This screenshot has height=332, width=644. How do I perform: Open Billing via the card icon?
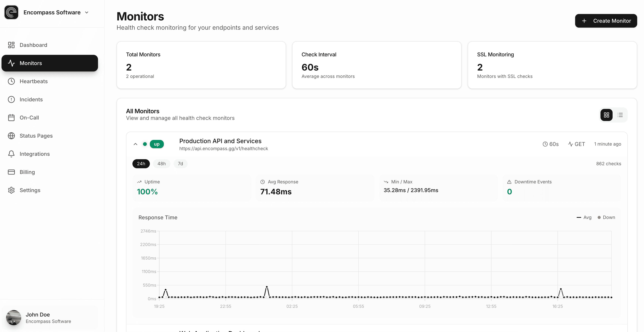click(12, 172)
